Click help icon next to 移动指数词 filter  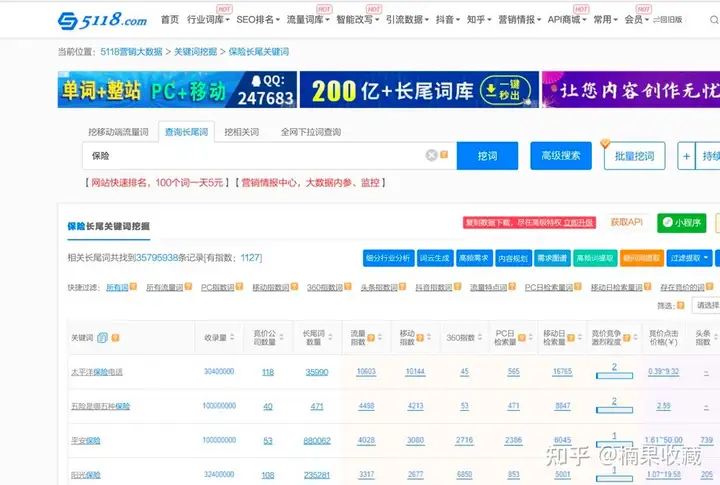pos(294,287)
